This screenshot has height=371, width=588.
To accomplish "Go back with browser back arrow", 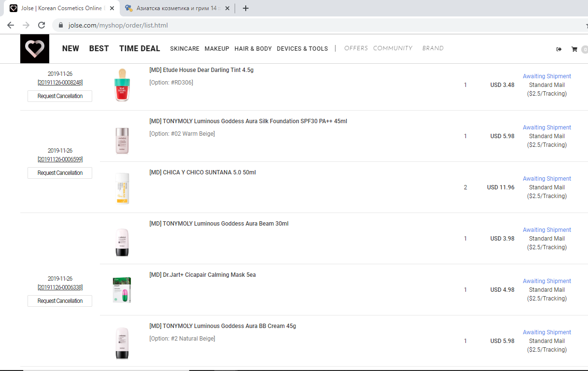I will point(11,25).
